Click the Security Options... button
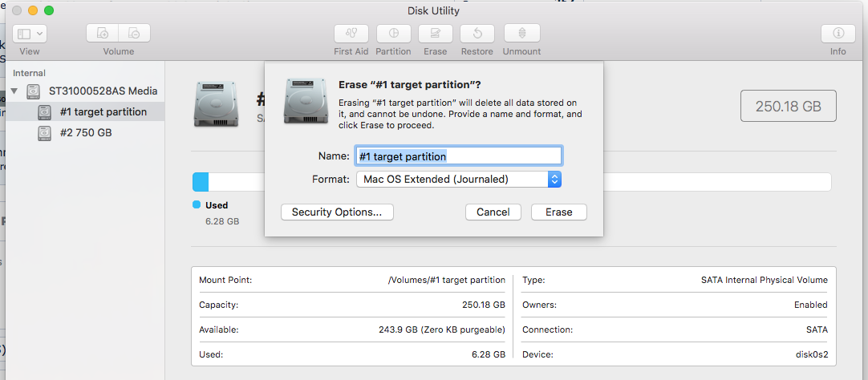The width and height of the screenshot is (868, 380). pyautogui.click(x=337, y=212)
